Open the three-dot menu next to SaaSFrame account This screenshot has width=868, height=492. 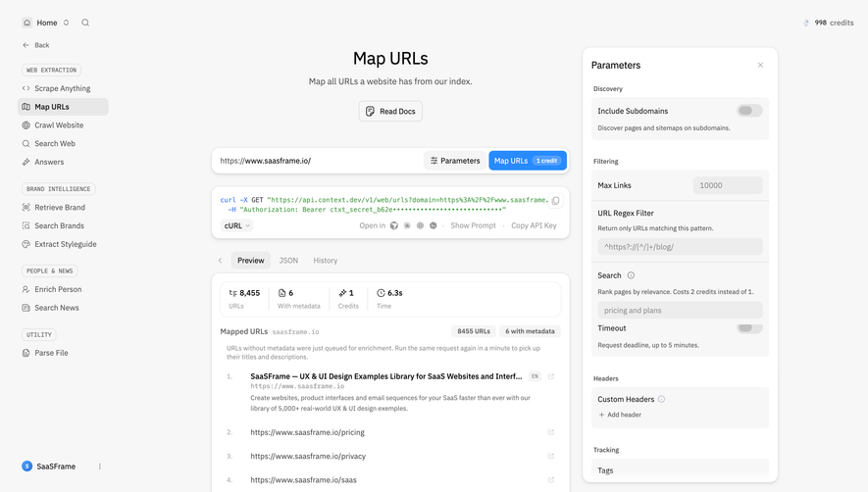click(100, 467)
